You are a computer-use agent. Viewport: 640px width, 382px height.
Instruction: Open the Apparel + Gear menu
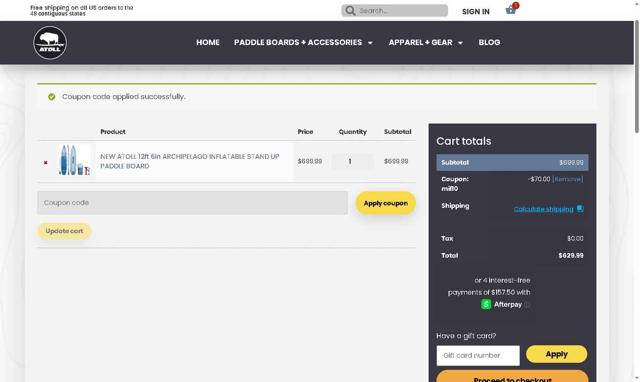(x=420, y=42)
